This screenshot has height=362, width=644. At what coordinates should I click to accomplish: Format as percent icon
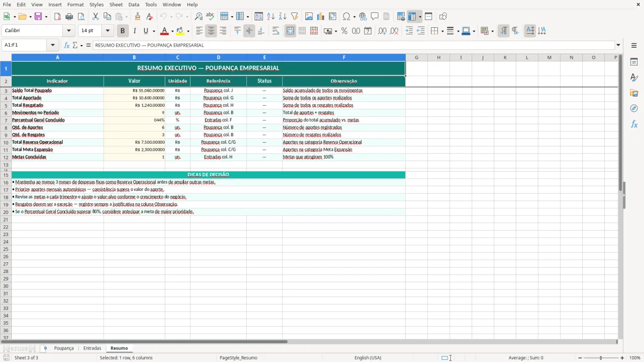coord(345,31)
